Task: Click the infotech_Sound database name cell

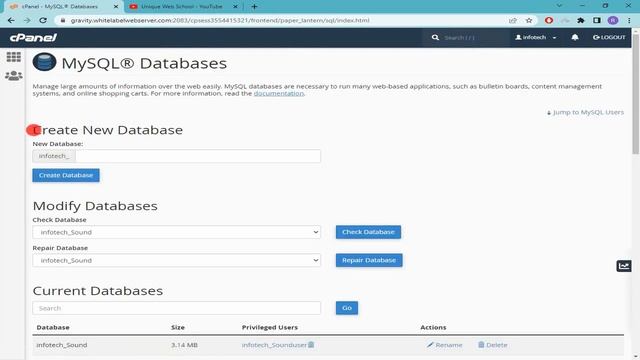Action: tap(62, 345)
